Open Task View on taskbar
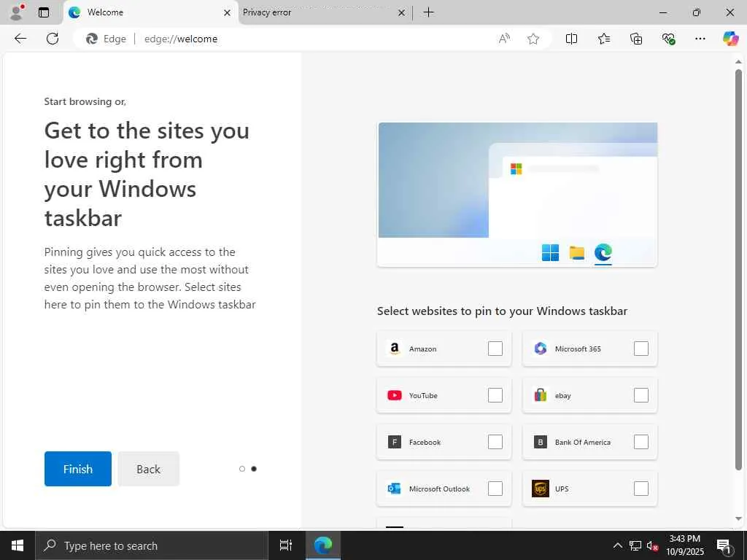 (285, 545)
